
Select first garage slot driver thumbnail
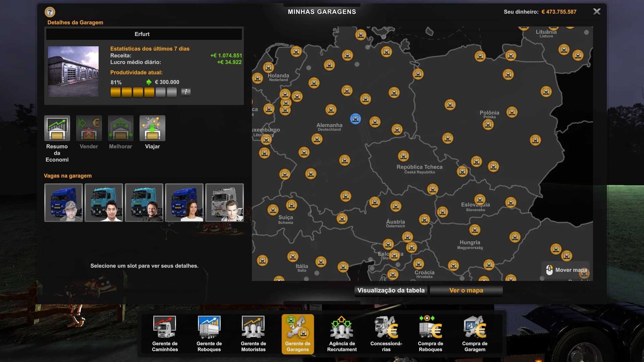coord(63,202)
